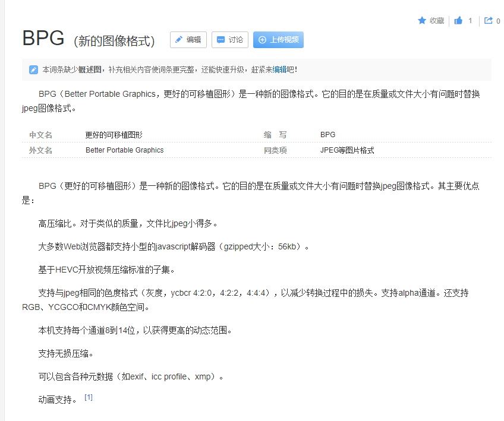This screenshot has height=421, width=504.
Task: Click the star icon to favorite (收藏) this entry
Action: coord(421,20)
